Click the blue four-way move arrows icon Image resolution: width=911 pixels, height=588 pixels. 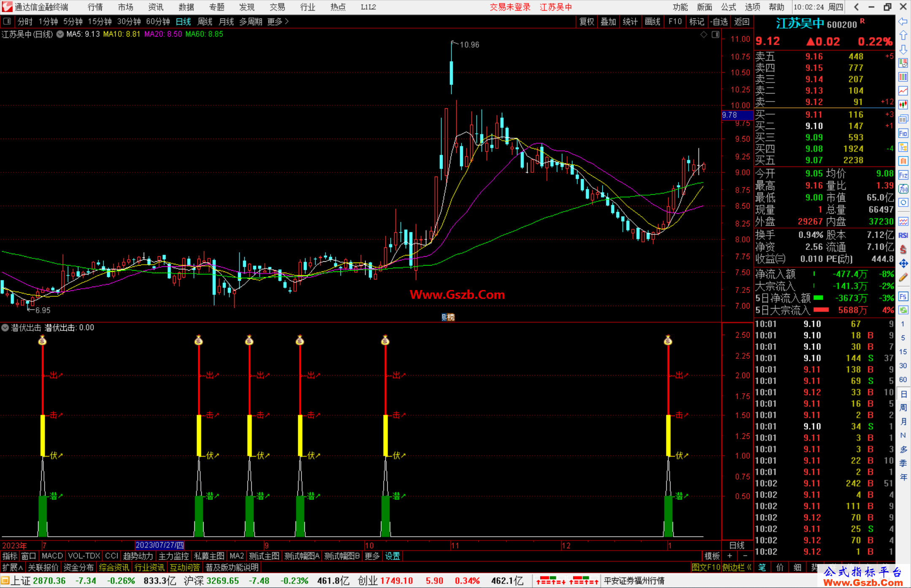coord(903,263)
